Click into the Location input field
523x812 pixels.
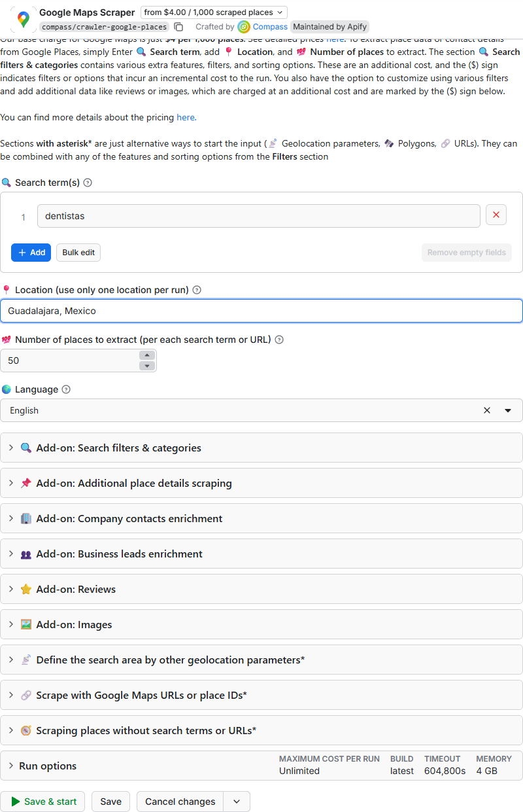[261, 311]
